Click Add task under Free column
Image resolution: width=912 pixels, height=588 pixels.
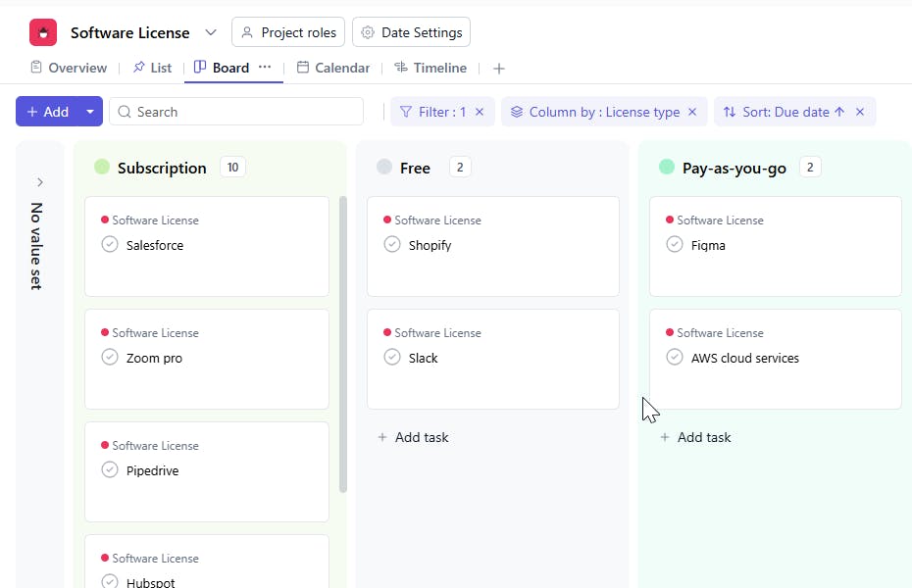[x=413, y=437]
